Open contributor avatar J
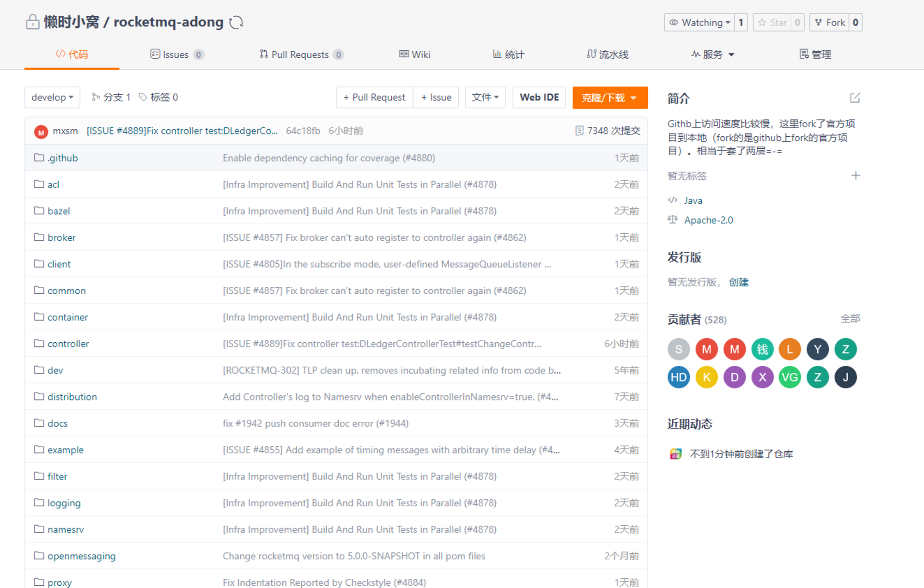 click(x=845, y=377)
